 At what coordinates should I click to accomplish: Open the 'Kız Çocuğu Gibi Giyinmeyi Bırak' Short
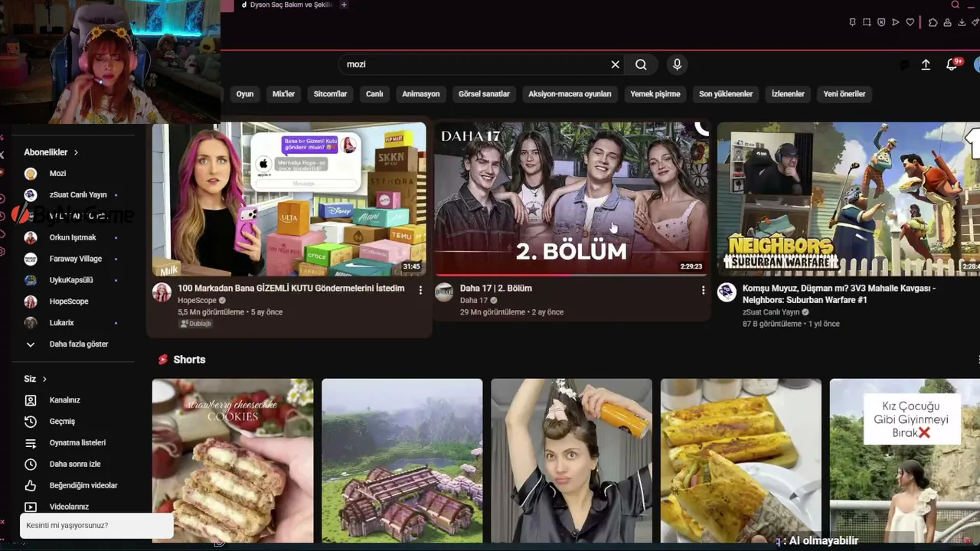(x=905, y=461)
